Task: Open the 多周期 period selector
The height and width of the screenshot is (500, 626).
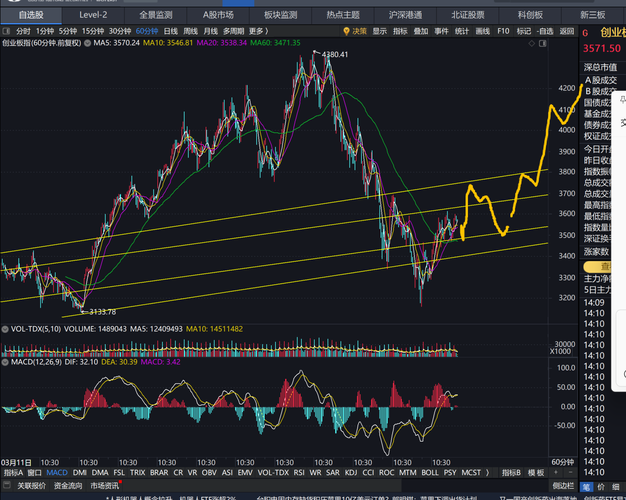Action: click(233, 31)
